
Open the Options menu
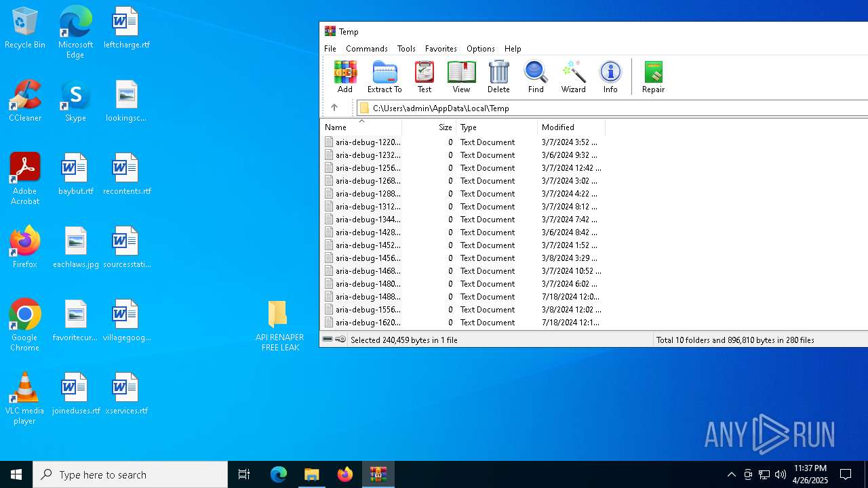click(481, 49)
